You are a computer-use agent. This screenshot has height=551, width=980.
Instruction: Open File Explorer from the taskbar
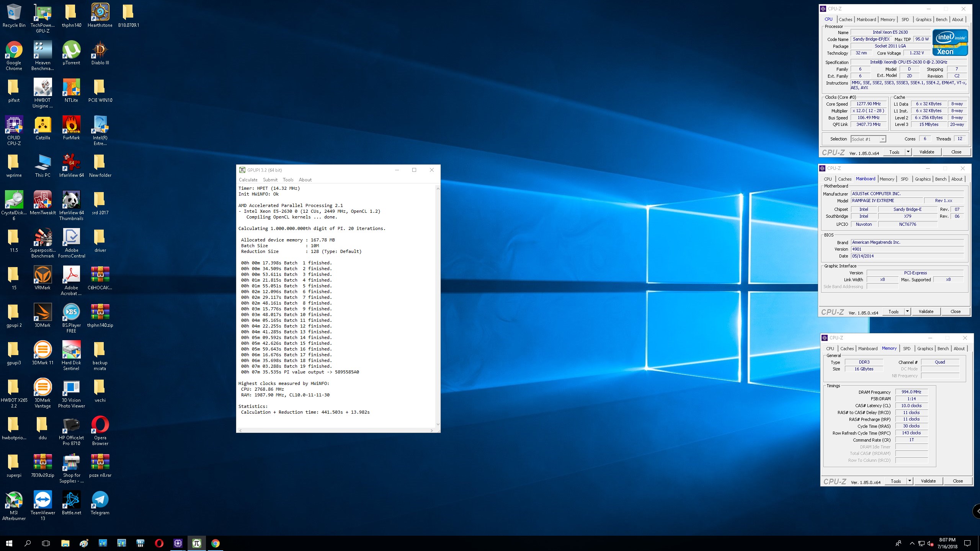pyautogui.click(x=65, y=543)
